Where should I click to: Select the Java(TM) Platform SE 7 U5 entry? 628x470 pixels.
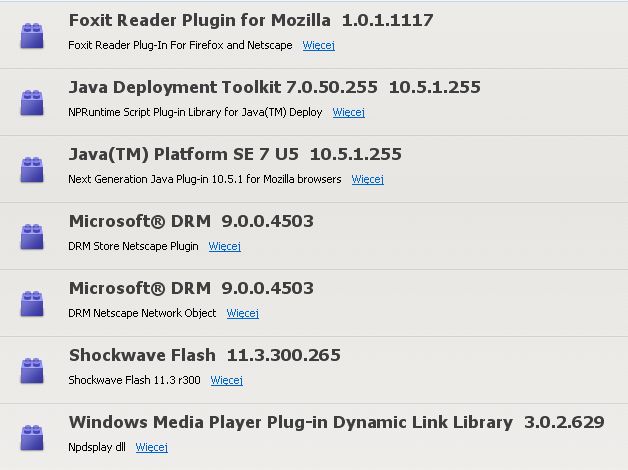[183, 155]
